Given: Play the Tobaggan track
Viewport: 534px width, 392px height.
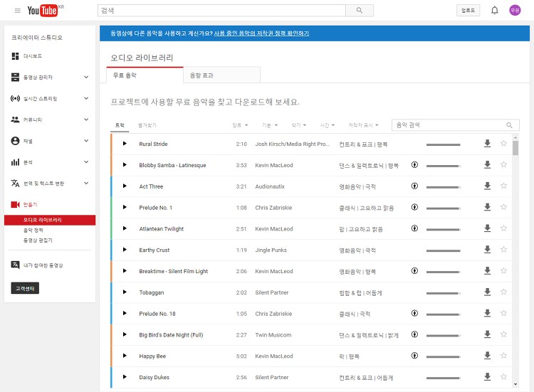Looking at the screenshot, I should tap(125, 292).
